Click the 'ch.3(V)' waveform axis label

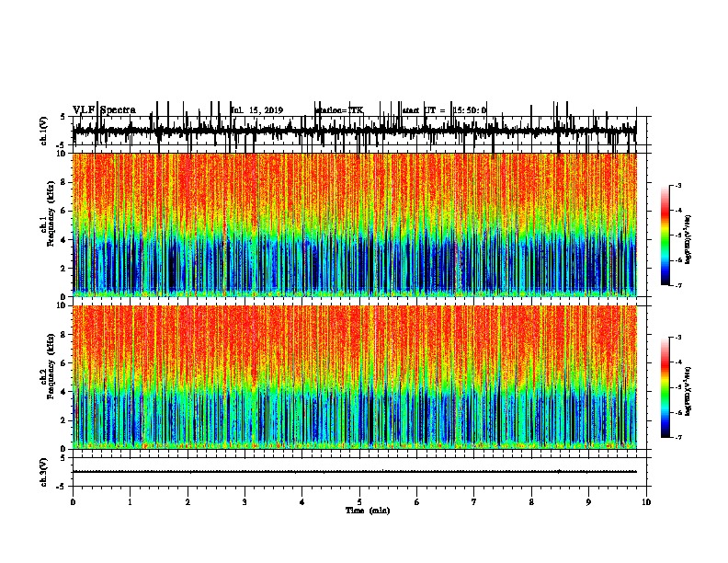(x=43, y=472)
